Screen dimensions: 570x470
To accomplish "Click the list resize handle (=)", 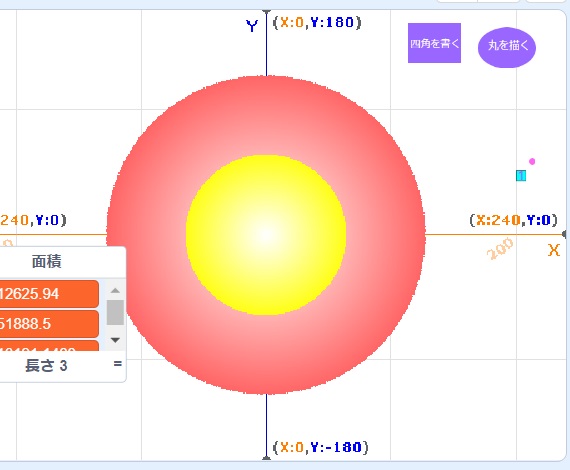I will point(117,364).
